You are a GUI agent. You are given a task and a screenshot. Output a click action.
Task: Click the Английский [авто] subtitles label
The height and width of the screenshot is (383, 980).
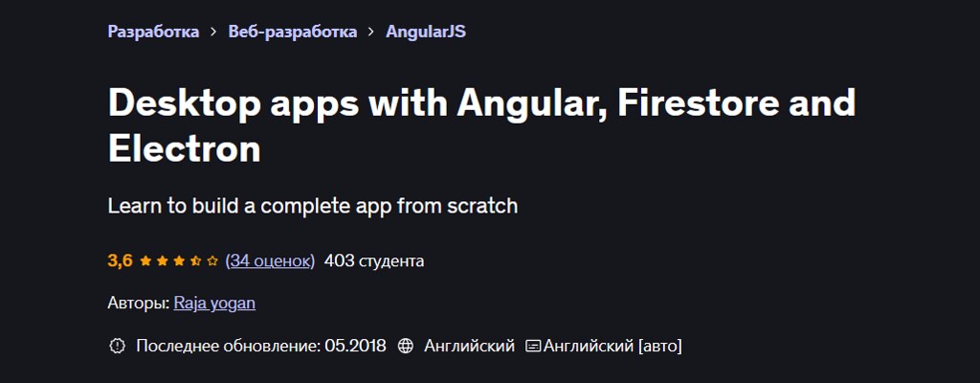pos(612,346)
